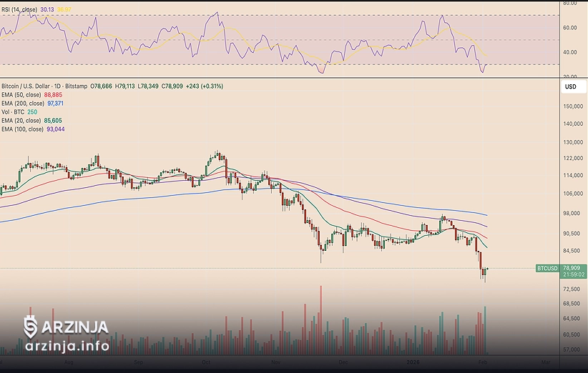
Task: Click the 60.00 level on RSI scale
Action: 570,28
